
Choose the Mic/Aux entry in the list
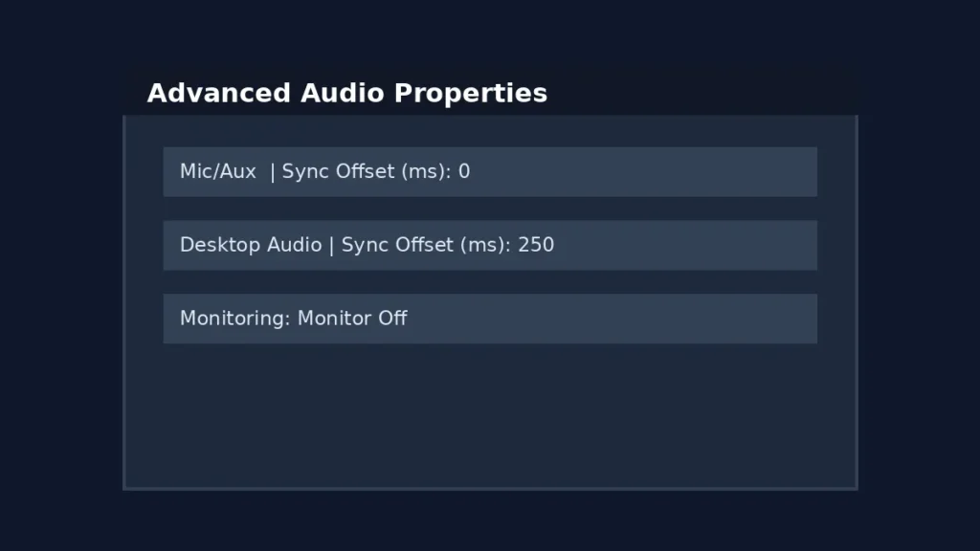tap(490, 171)
